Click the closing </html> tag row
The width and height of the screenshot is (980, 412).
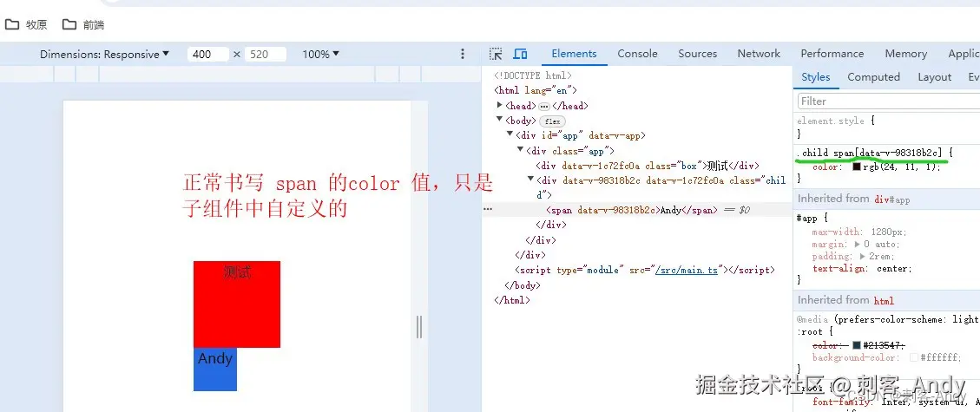tap(512, 300)
